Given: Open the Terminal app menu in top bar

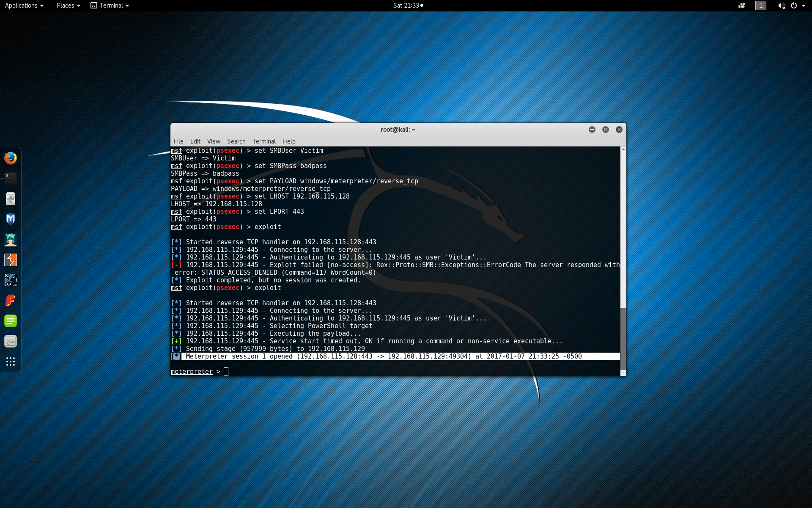Looking at the screenshot, I should pos(110,6).
